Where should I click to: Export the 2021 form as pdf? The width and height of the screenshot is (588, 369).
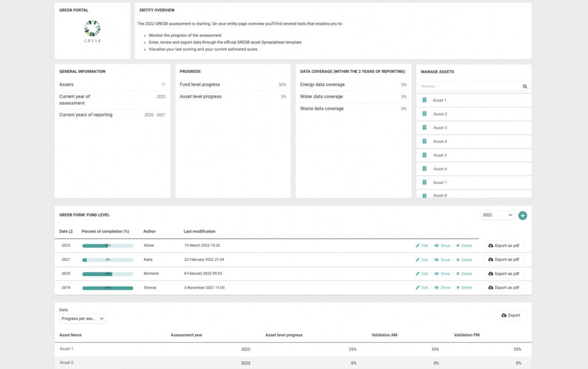point(504,260)
